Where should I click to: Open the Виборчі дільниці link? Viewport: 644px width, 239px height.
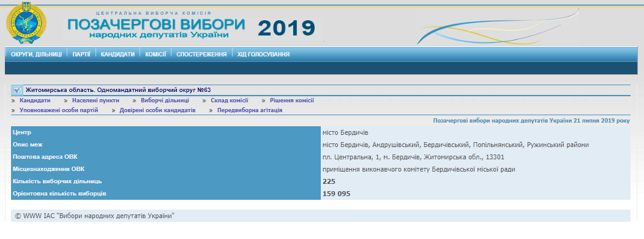[165, 101]
